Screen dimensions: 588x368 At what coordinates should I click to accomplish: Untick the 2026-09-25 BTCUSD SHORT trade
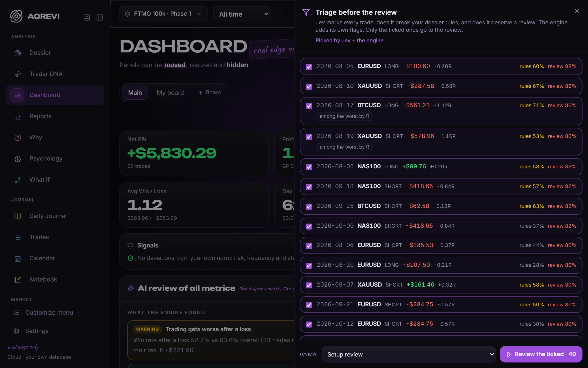309,207
